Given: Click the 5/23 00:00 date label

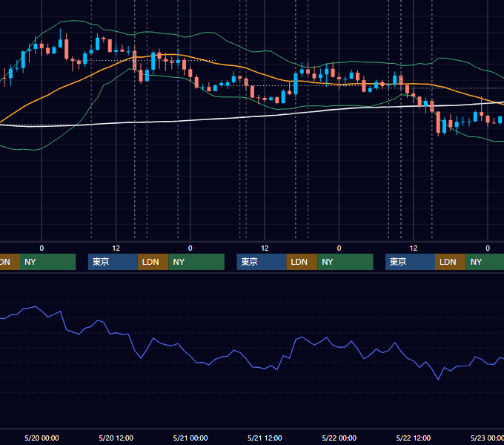Looking at the screenshot, I should tap(487, 438).
